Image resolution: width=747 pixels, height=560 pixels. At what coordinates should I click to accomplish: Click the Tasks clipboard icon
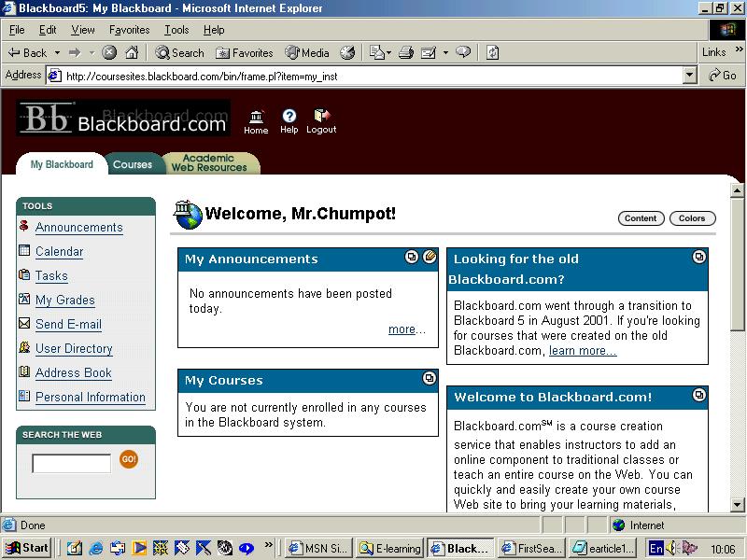(24, 274)
